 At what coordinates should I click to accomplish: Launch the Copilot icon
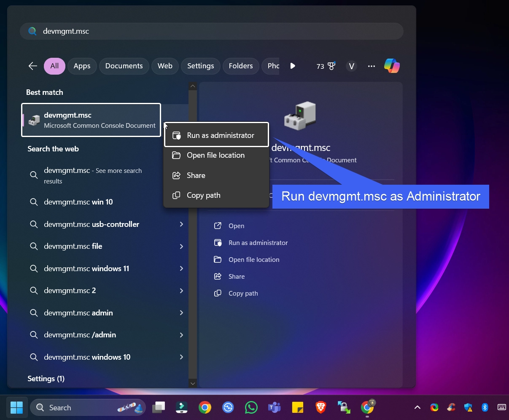click(x=392, y=66)
